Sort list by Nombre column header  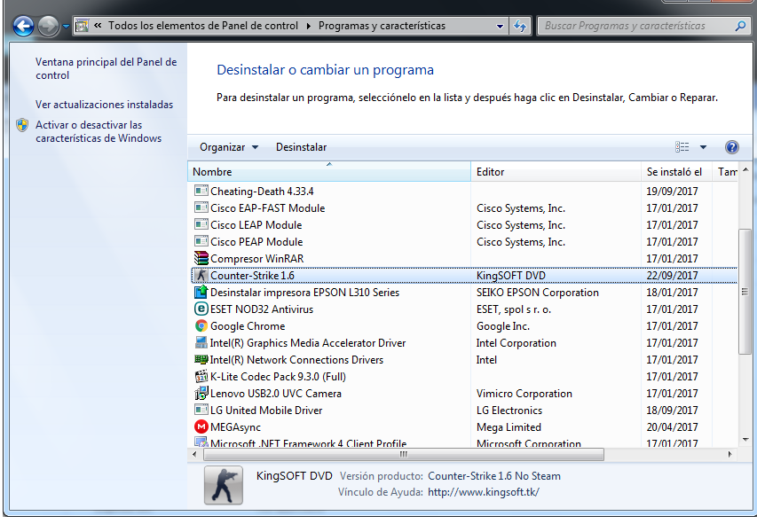tap(328, 172)
